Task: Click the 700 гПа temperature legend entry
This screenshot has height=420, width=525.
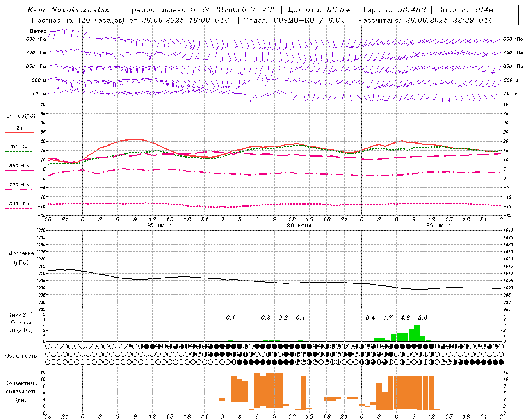Action: pyautogui.click(x=19, y=185)
